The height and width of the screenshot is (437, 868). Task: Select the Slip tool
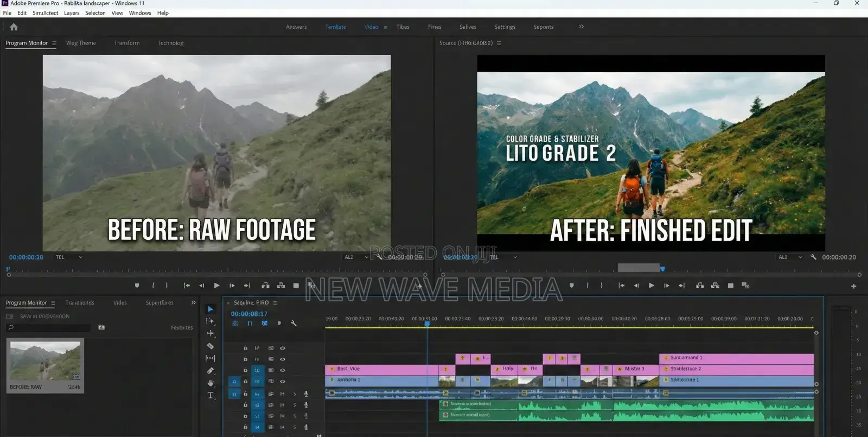(210, 358)
